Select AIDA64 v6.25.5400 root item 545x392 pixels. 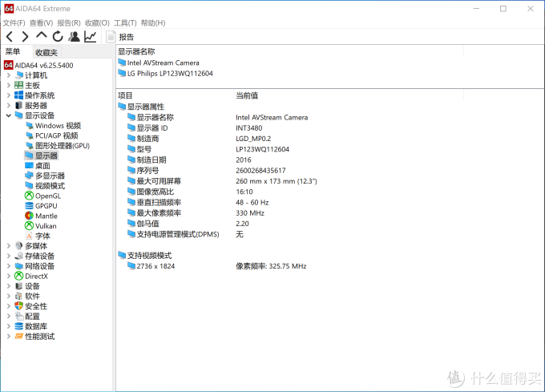pos(38,66)
